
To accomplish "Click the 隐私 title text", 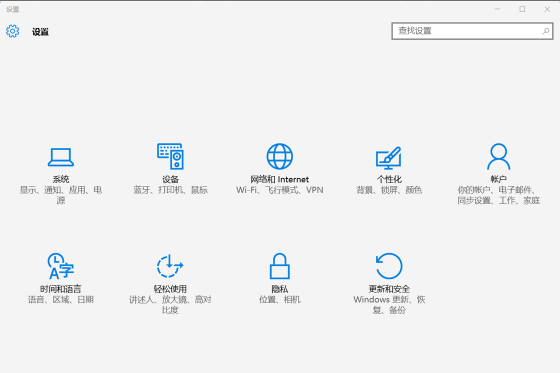I will 280,289.
